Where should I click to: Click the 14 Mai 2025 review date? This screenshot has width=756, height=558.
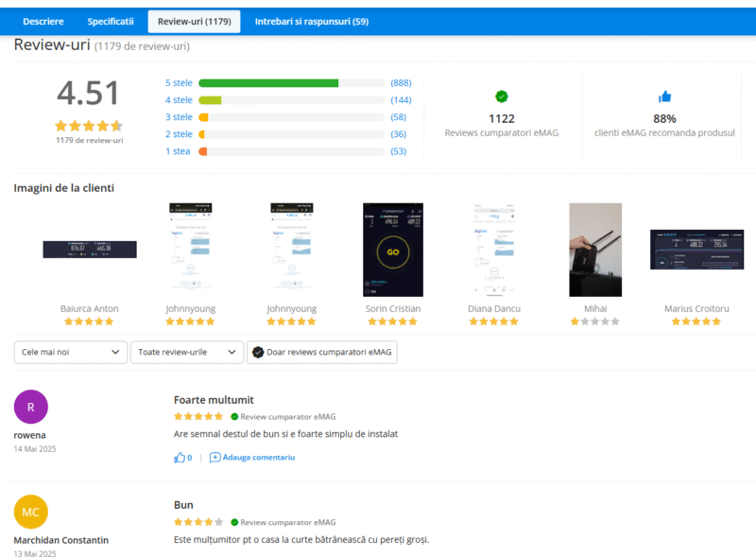35,449
